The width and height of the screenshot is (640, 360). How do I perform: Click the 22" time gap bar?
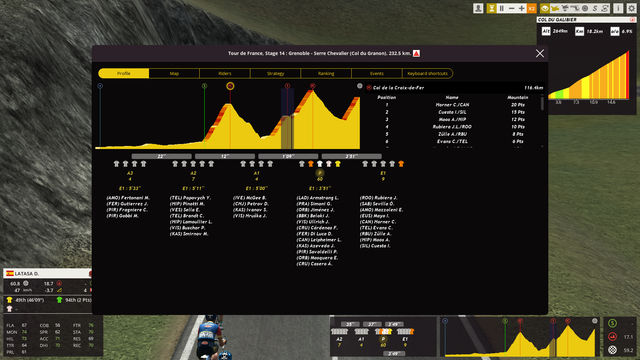click(162, 156)
